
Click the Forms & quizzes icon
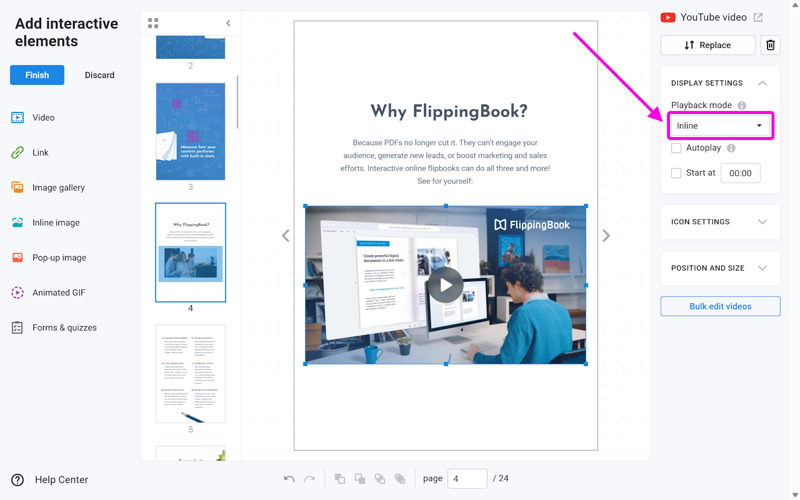click(x=17, y=328)
